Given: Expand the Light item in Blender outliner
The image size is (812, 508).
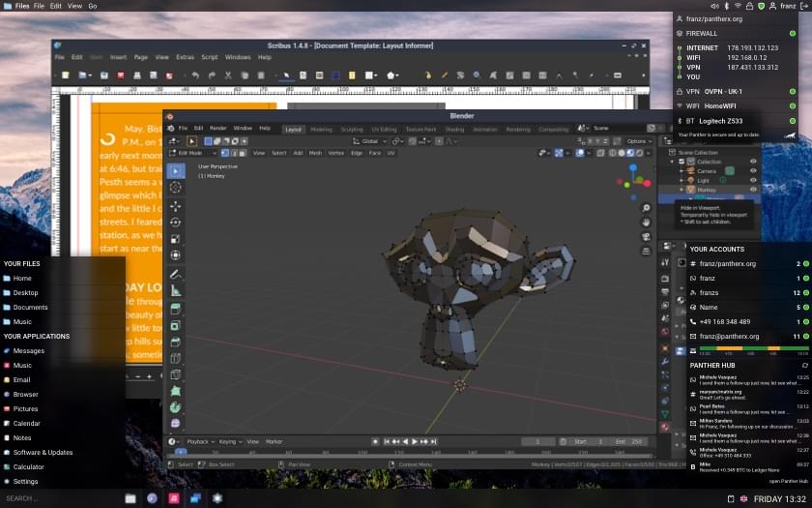Looking at the screenshot, I should tap(681, 180).
